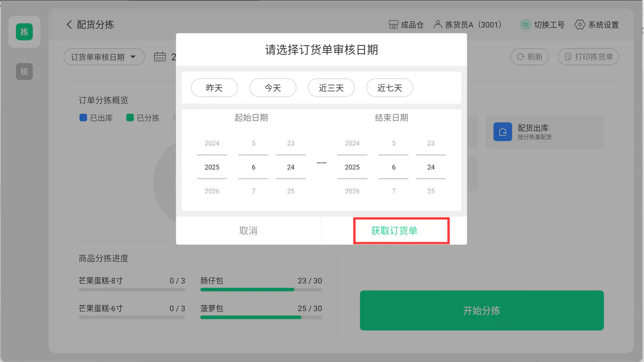Choose the 近七天 quick date range
The image size is (644, 362).
point(389,88)
